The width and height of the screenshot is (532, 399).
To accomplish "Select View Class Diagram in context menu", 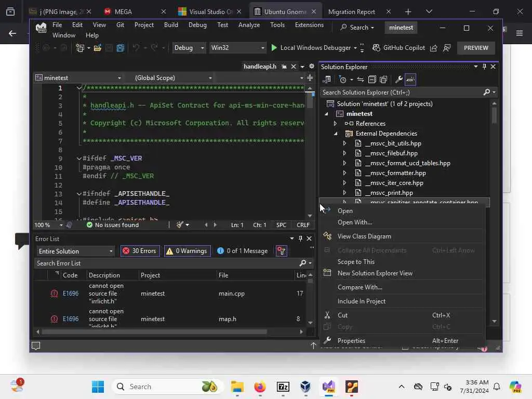I will coord(403,236).
